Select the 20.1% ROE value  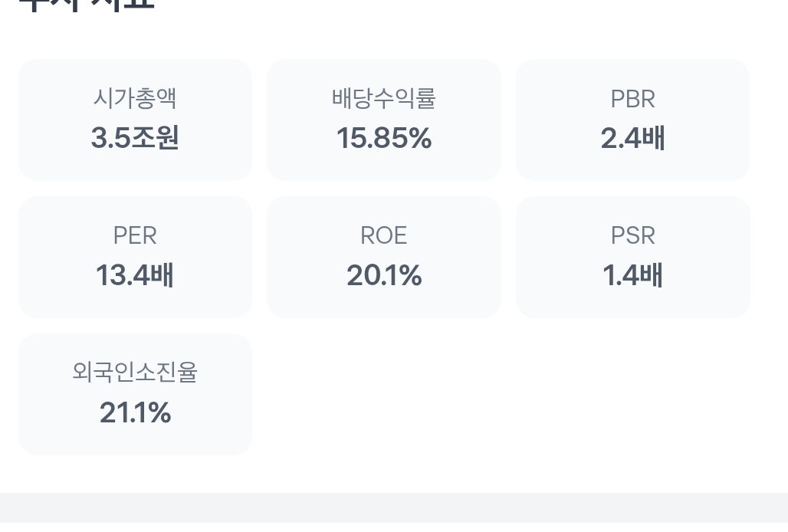click(384, 276)
